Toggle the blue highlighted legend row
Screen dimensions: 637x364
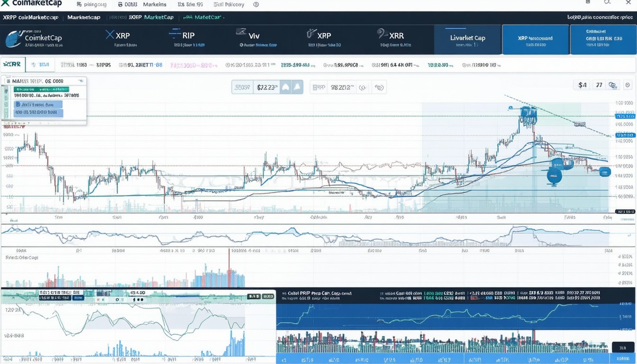38,104
